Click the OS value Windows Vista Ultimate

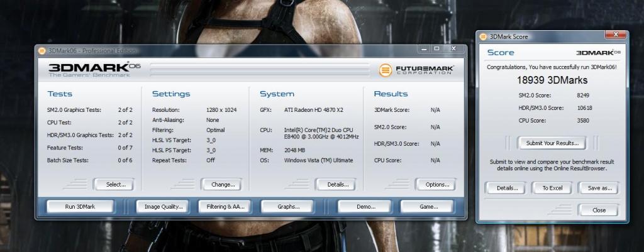click(318, 160)
